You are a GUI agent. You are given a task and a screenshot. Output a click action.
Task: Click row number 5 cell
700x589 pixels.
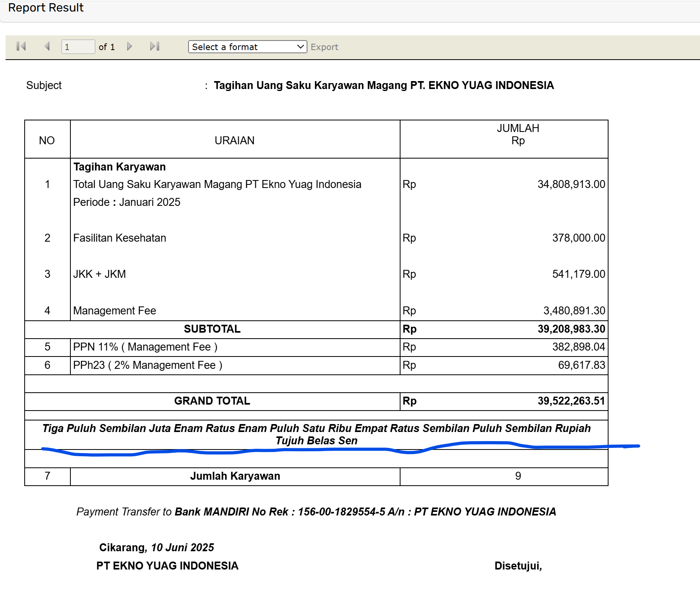coord(47,347)
